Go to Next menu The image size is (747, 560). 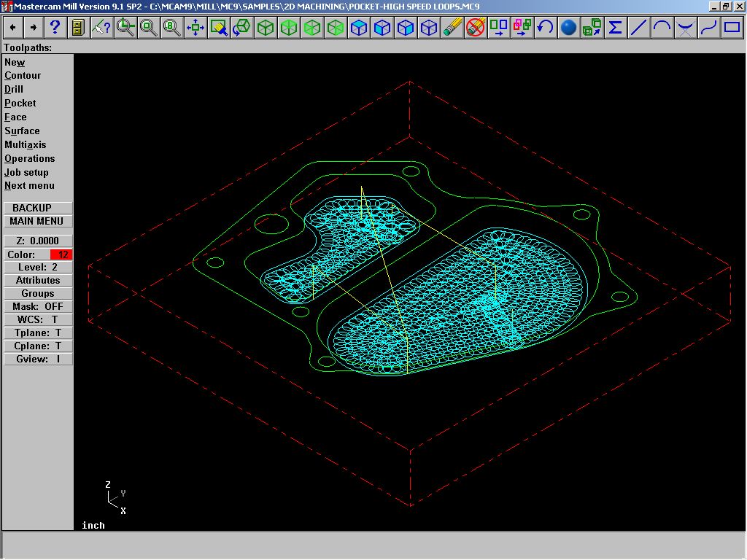(29, 186)
